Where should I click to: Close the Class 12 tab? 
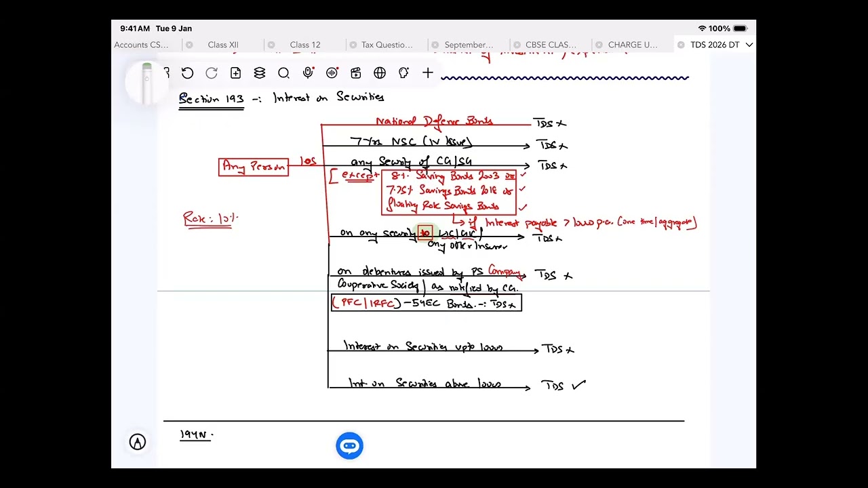coord(271,45)
